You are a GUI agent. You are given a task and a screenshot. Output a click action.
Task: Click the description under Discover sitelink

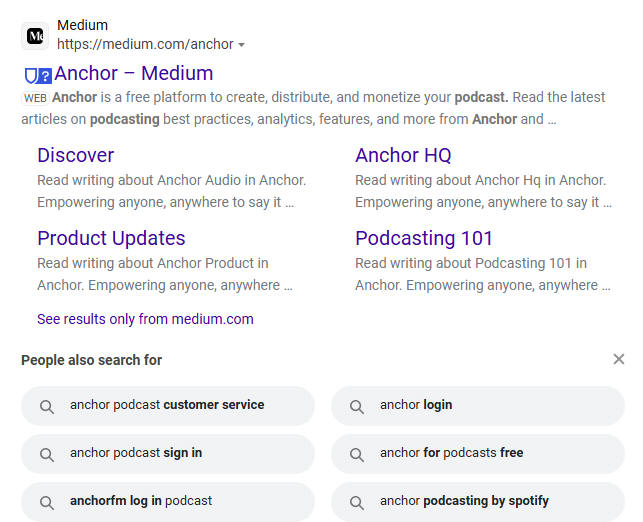[171, 191]
